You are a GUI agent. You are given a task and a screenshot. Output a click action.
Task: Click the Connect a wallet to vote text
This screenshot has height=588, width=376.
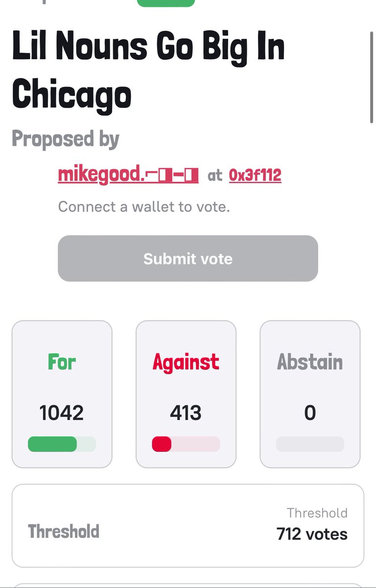point(144,206)
